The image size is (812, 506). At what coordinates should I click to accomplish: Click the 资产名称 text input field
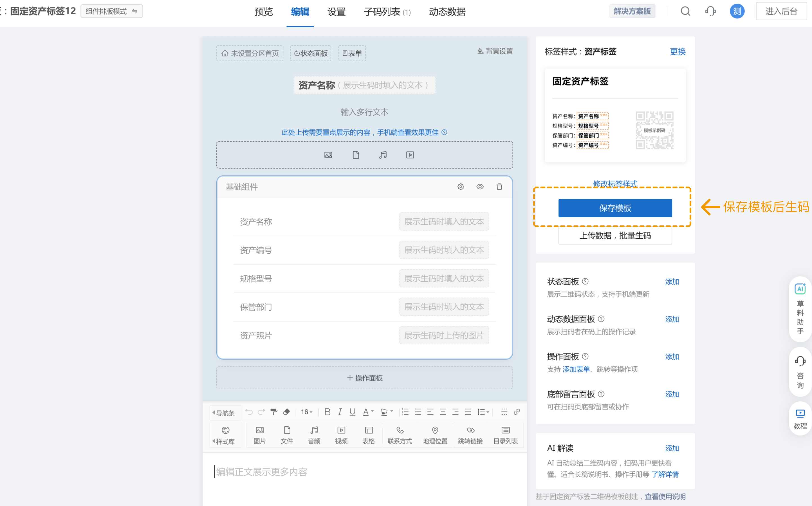(x=444, y=221)
